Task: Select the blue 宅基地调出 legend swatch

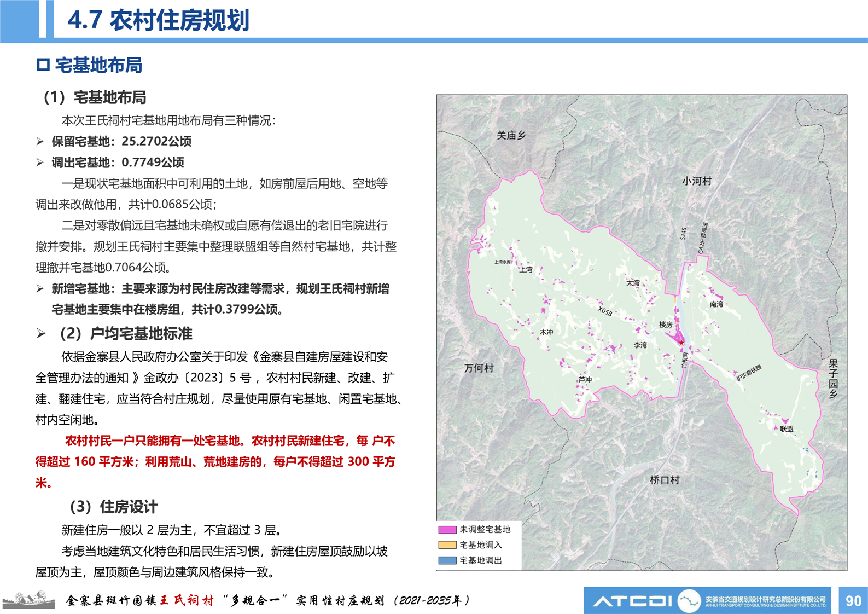Action: coord(447,560)
